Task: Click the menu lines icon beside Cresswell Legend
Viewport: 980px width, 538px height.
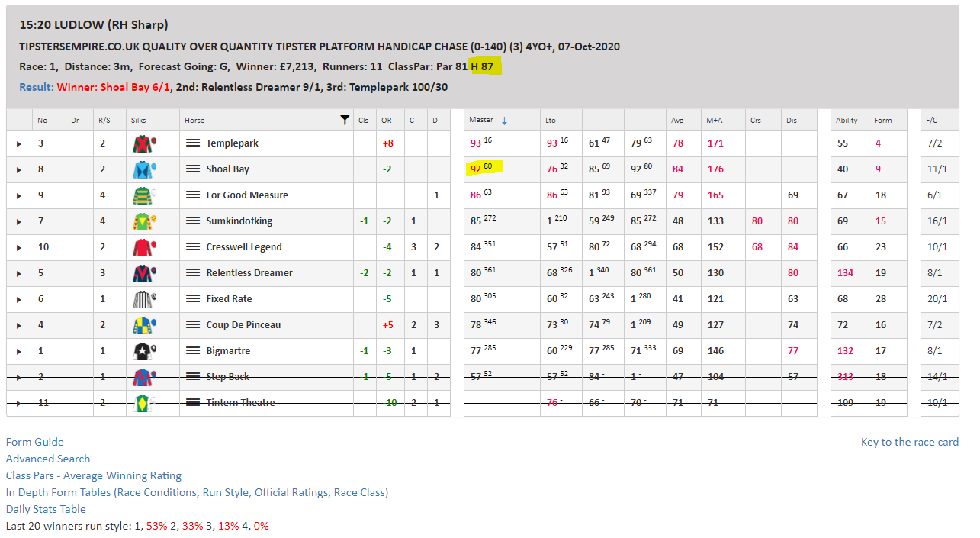Action: [x=193, y=247]
